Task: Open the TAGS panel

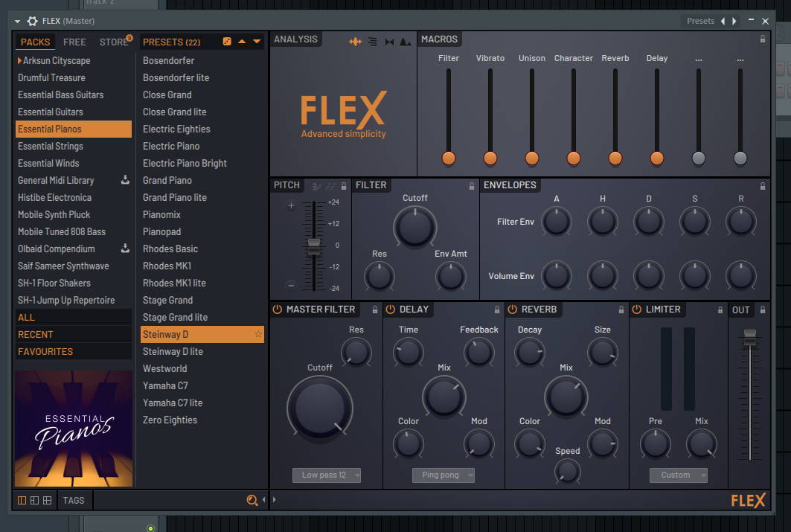Action: pyautogui.click(x=74, y=500)
